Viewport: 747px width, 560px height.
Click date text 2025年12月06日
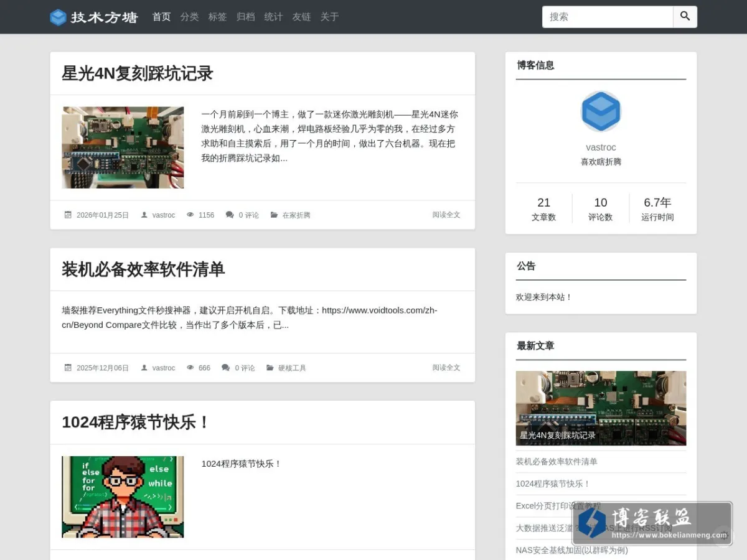tap(103, 368)
